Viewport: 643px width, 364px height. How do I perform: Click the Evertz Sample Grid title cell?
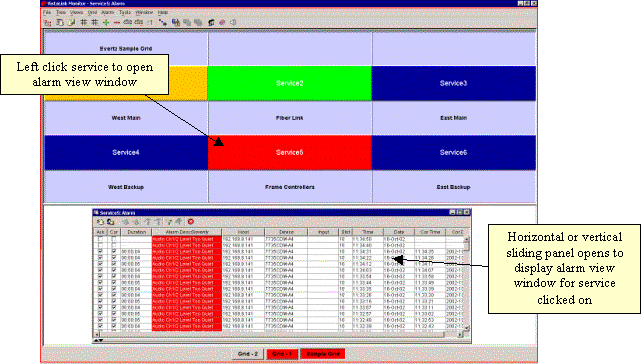point(126,48)
